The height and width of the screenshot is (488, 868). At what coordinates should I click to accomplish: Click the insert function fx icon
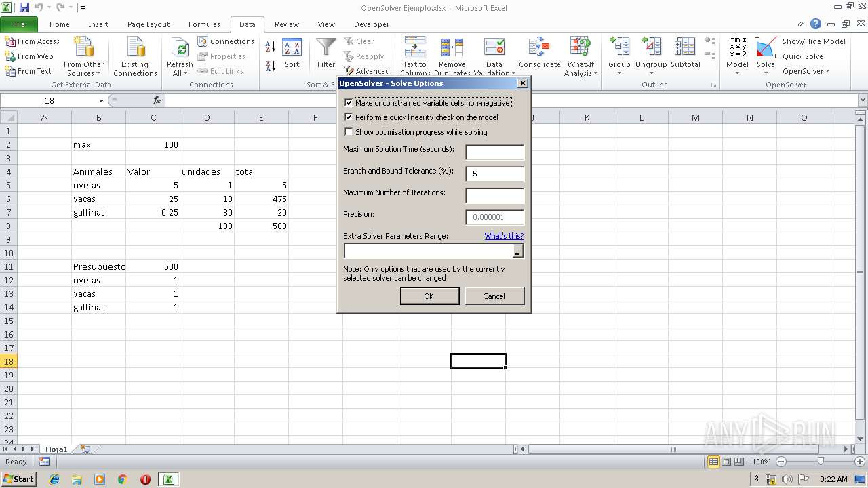click(157, 100)
